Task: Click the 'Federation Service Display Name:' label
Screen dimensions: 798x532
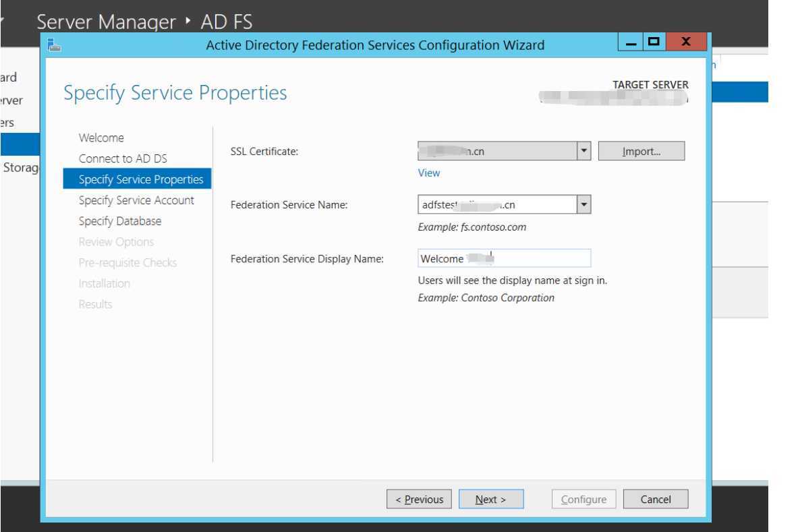Action: 307,259
